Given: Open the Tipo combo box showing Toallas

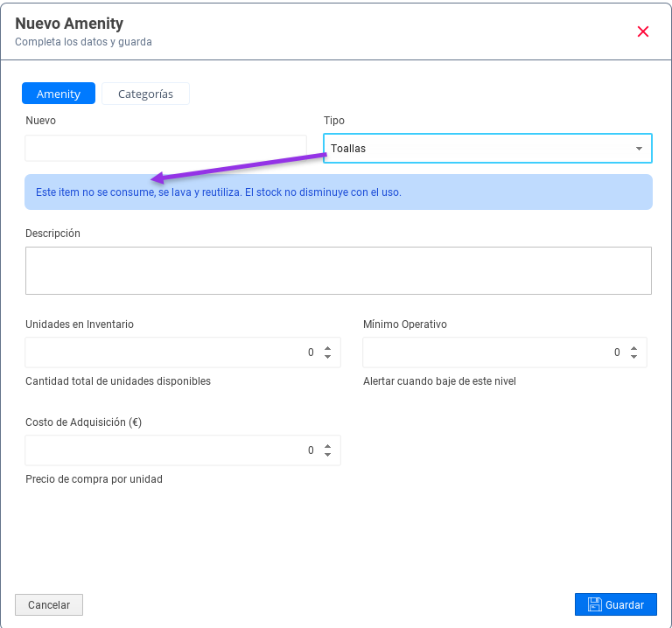Looking at the screenshot, I should coord(477,149).
